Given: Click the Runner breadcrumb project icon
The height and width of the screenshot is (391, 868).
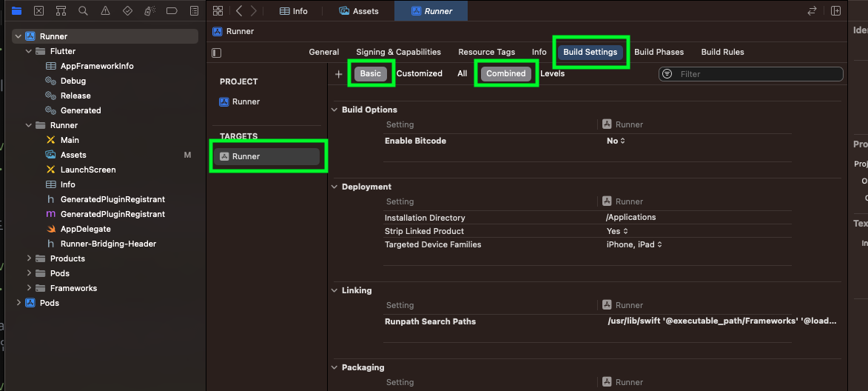Looking at the screenshot, I should [217, 32].
